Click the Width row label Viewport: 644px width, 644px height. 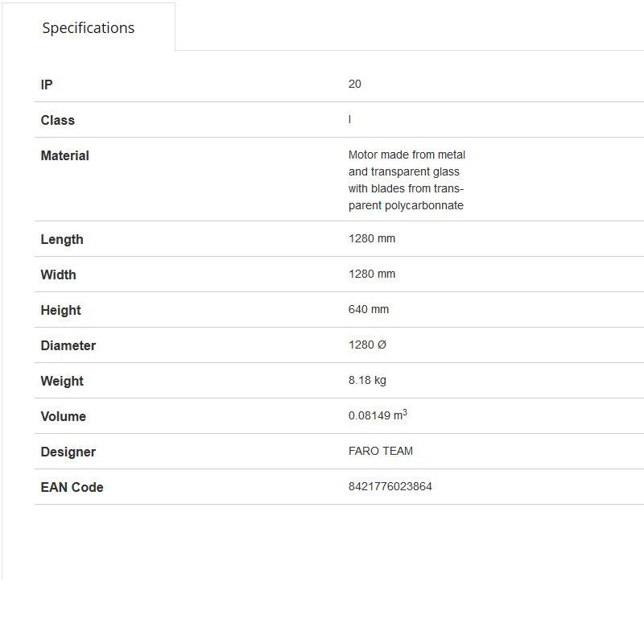point(58,275)
